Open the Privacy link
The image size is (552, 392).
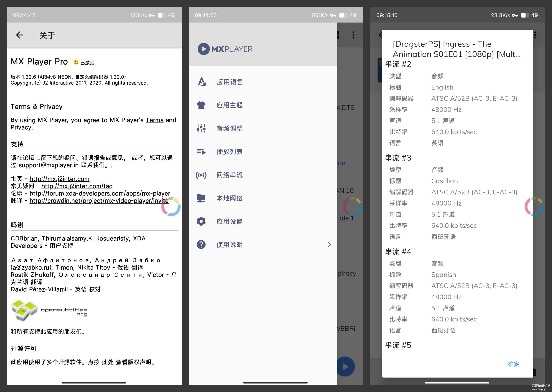point(21,127)
